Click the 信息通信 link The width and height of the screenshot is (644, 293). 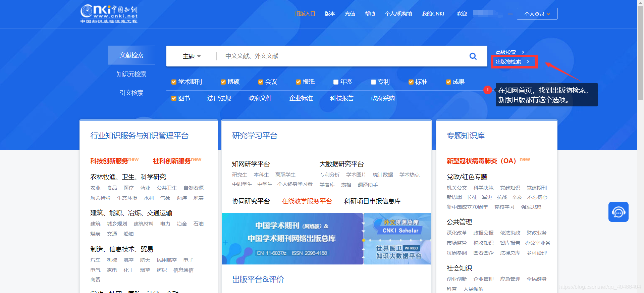(183, 270)
